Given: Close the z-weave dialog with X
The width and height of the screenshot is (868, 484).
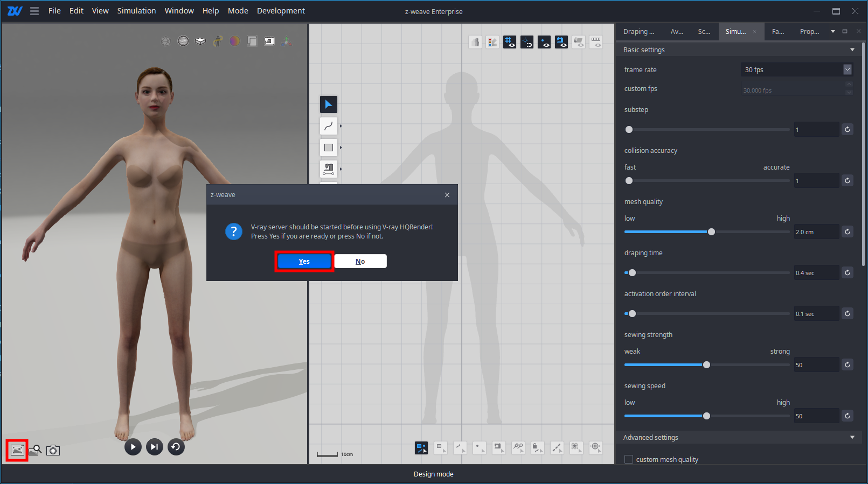Looking at the screenshot, I should (447, 195).
